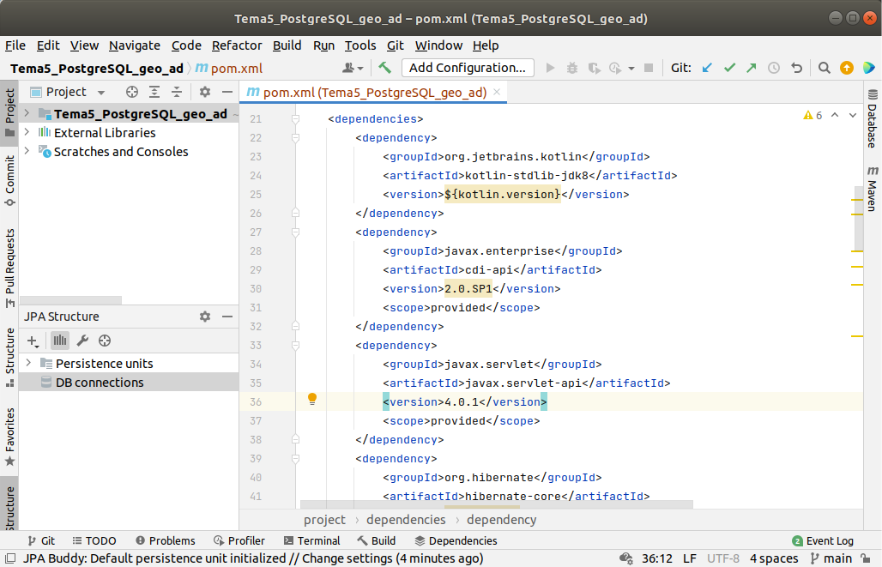Select DB connections row
The height and width of the screenshot is (567, 882).
pos(129,382)
